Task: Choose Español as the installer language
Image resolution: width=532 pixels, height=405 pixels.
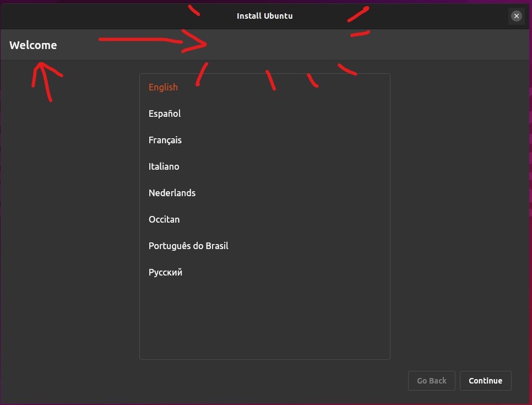Action: click(165, 114)
